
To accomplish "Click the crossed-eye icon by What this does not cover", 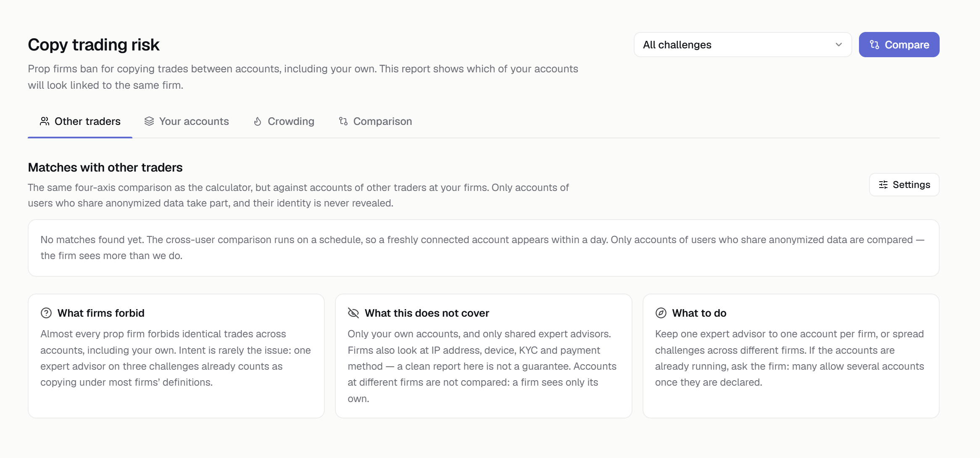I will 353,313.
